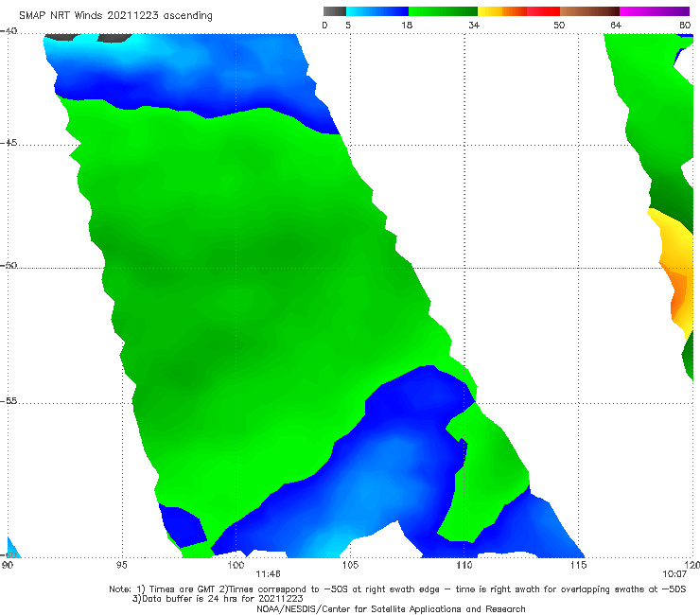
Task: Click the '-45' latitude axis label
Action: coord(9,143)
